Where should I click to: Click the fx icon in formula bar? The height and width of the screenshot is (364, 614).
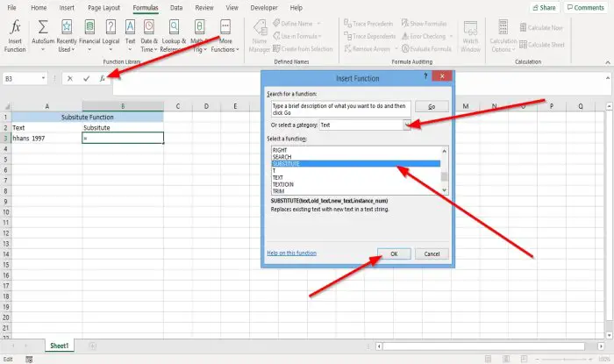103,79
